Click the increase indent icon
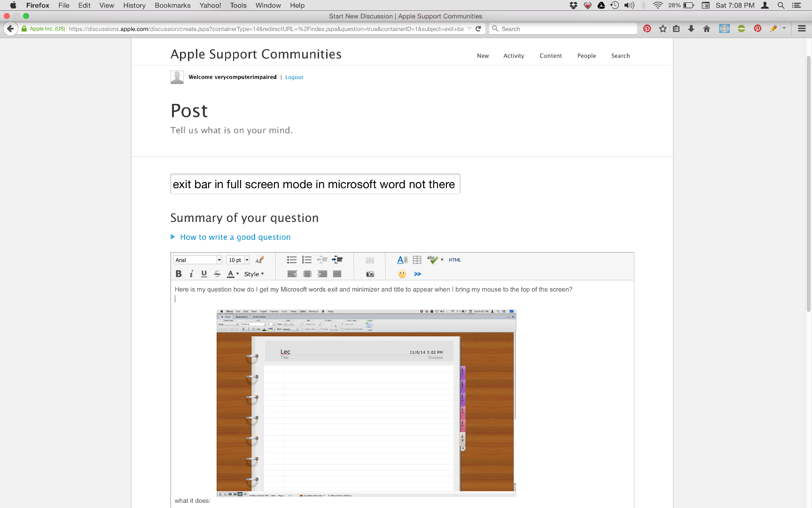Viewport: 812px width, 508px height. tap(337, 260)
